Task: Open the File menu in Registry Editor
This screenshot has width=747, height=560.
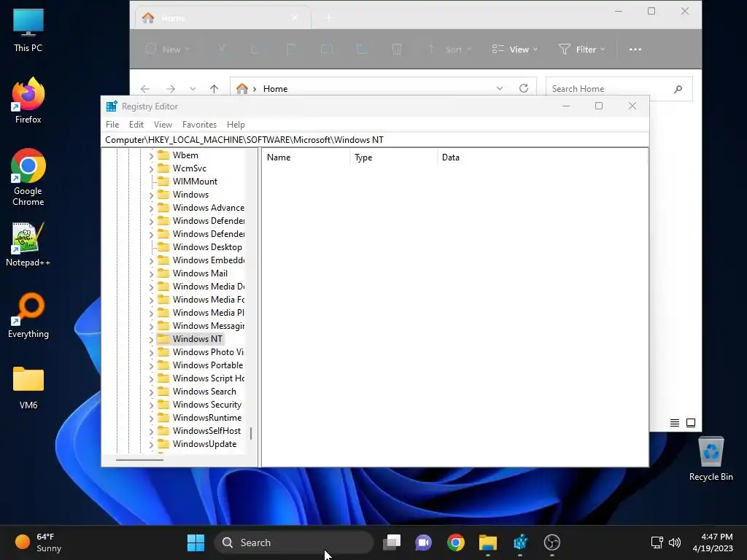Action: coord(112,124)
